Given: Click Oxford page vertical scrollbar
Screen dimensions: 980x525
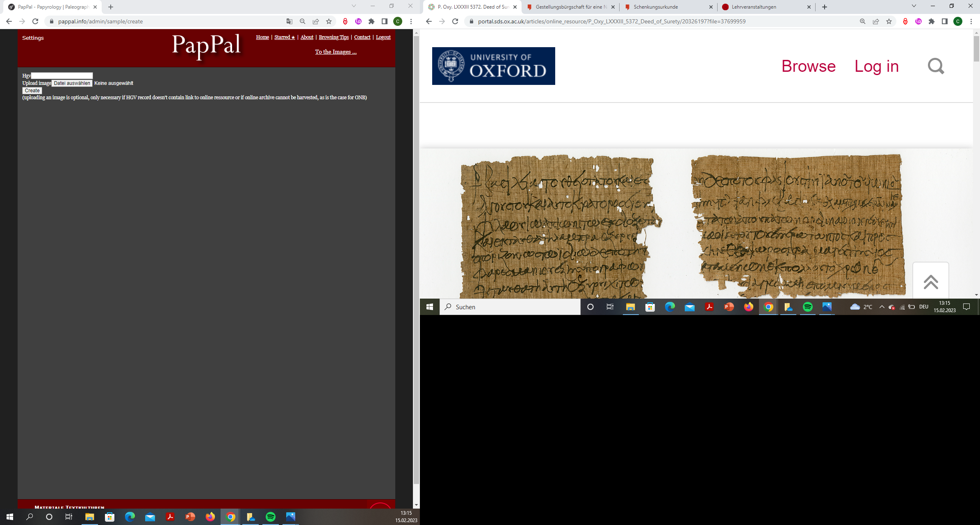Looking at the screenshot, I should pyautogui.click(x=976, y=48).
